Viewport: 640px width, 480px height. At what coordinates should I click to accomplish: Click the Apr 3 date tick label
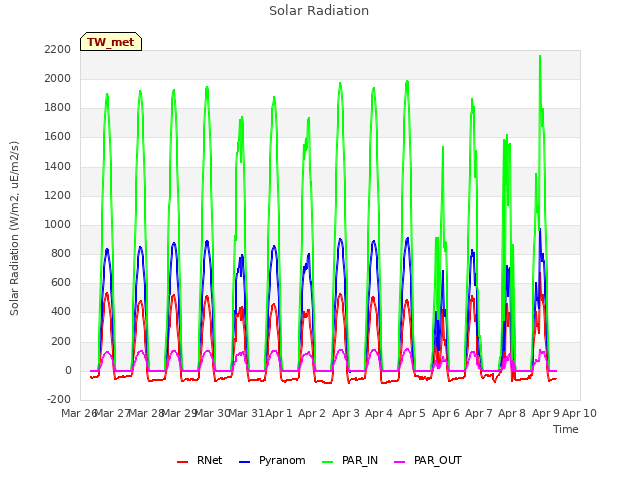click(345, 413)
